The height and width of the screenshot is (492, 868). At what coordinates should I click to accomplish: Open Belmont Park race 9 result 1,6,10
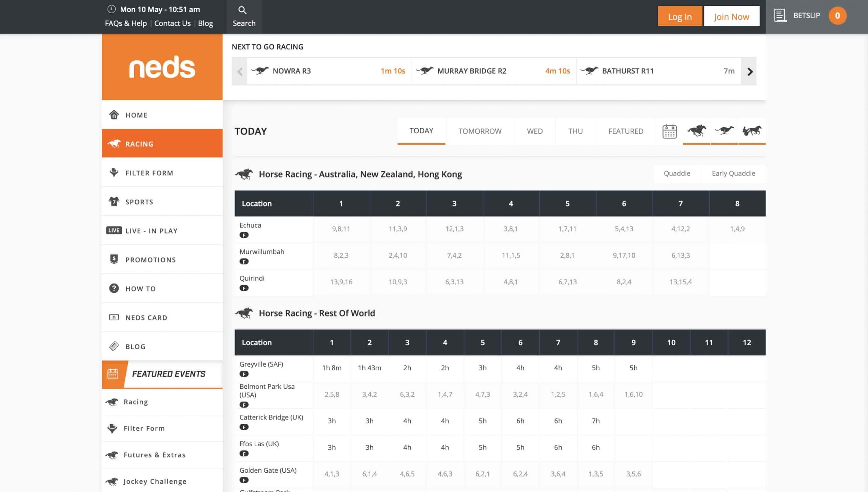(x=633, y=394)
